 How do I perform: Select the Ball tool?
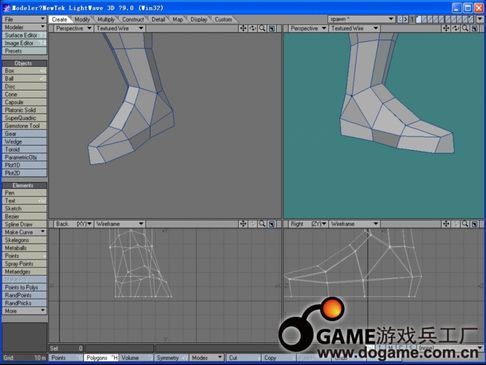[24, 79]
